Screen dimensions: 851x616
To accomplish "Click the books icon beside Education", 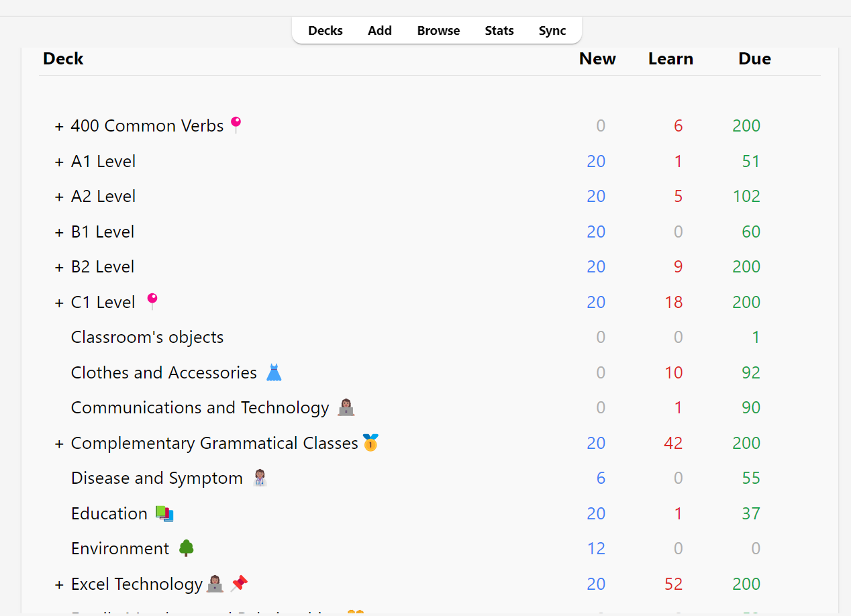I will [x=164, y=513].
